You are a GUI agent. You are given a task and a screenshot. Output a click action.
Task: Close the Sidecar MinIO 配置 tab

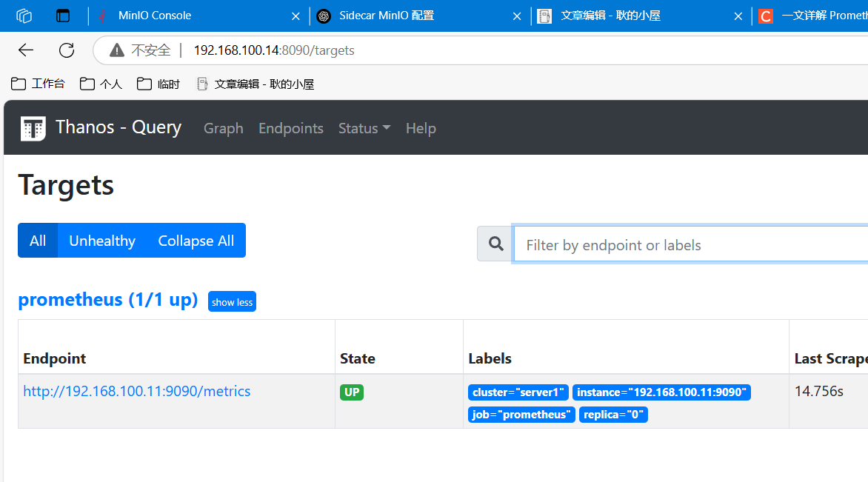point(517,16)
